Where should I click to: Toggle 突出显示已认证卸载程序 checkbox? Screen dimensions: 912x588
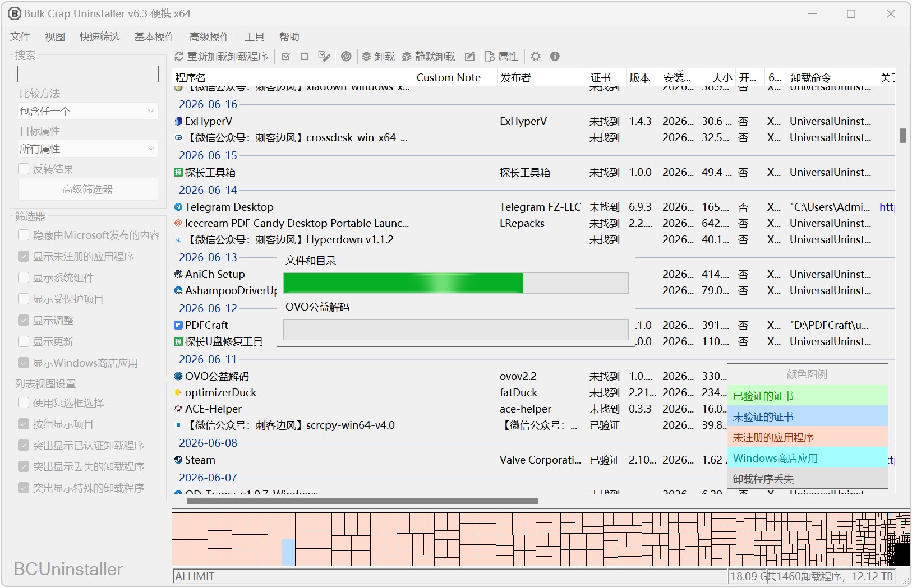(24, 445)
